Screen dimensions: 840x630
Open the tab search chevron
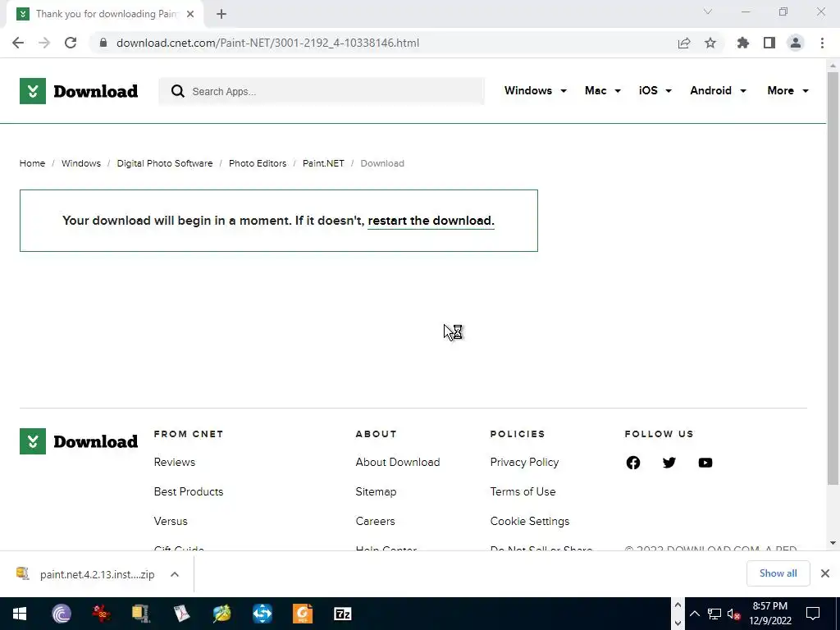(708, 11)
